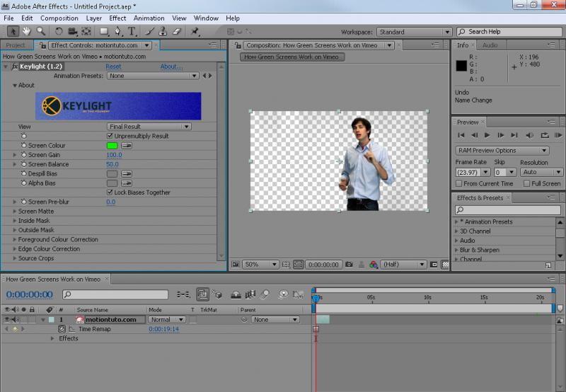Select the Rotation tool
566x392 pixels.
[x=59, y=31]
